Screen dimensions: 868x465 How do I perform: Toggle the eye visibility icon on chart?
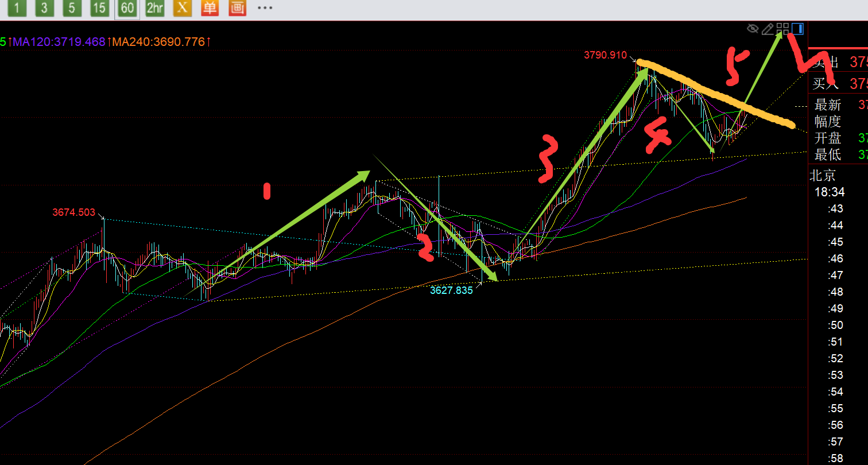(753, 28)
